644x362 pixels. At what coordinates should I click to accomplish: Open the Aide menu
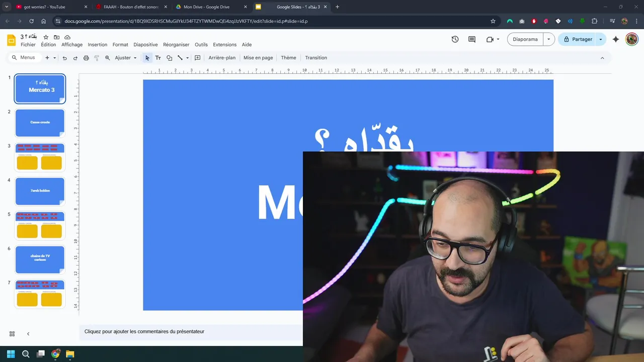pyautogui.click(x=247, y=45)
